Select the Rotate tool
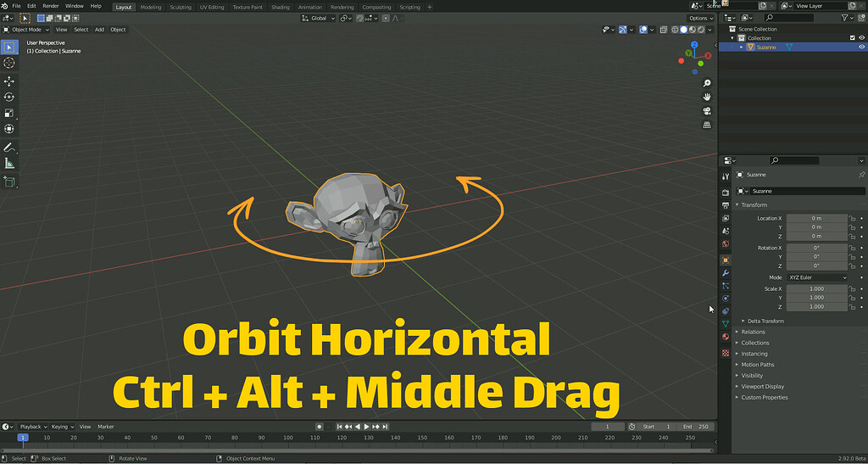This screenshot has height=464, width=868. coord(8,97)
